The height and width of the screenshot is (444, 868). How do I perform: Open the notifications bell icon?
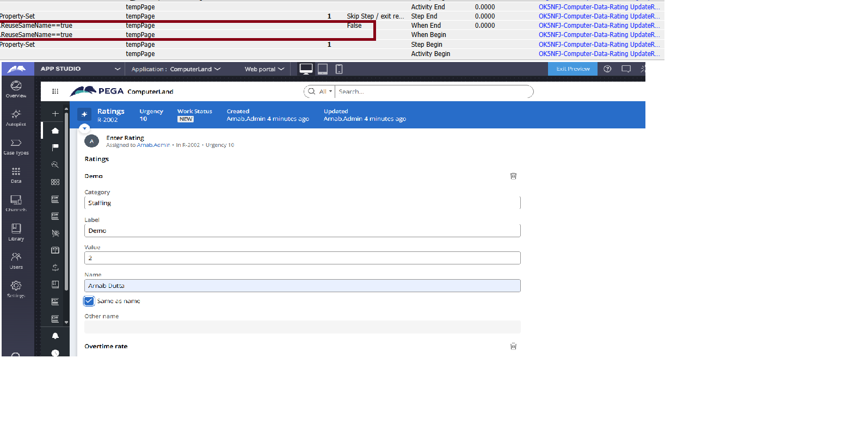(x=55, y=336)
